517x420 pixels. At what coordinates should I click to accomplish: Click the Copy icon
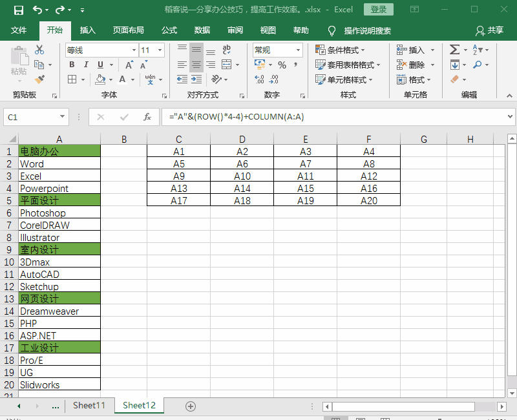click(x=39, y=65)
